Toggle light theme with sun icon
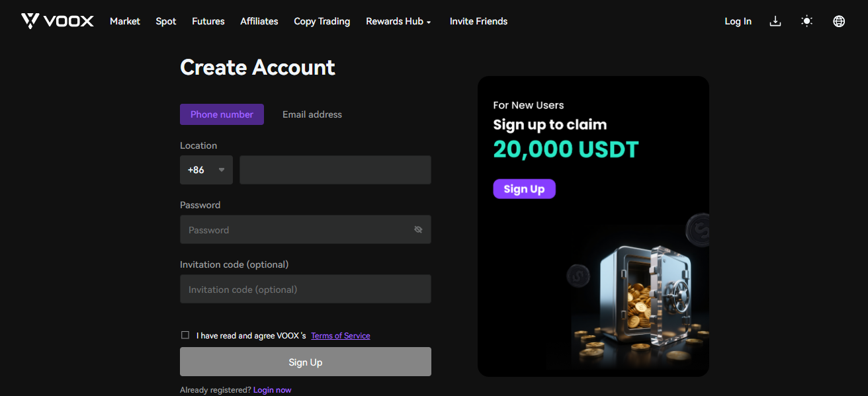This screenshot has width=868, height=396. [806, 21]
